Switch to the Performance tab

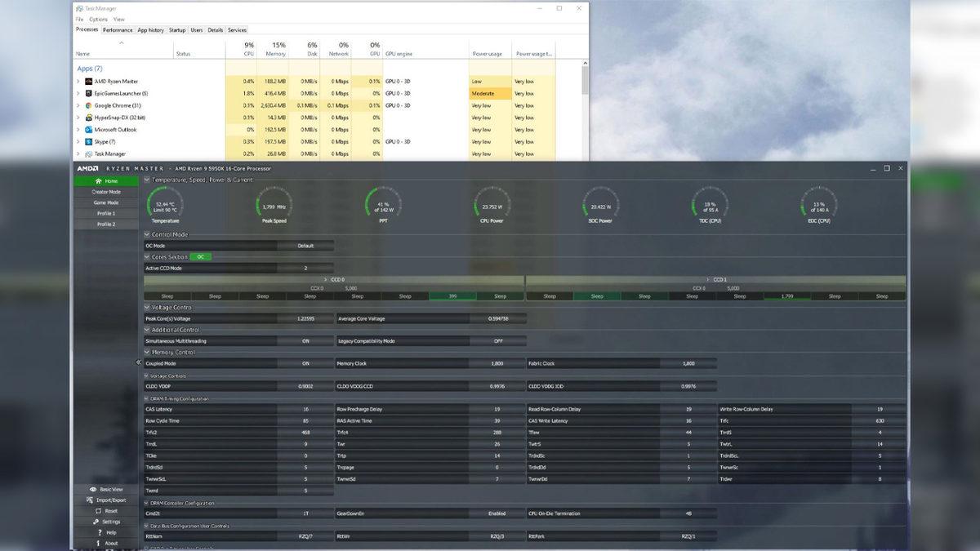point(118,30)
